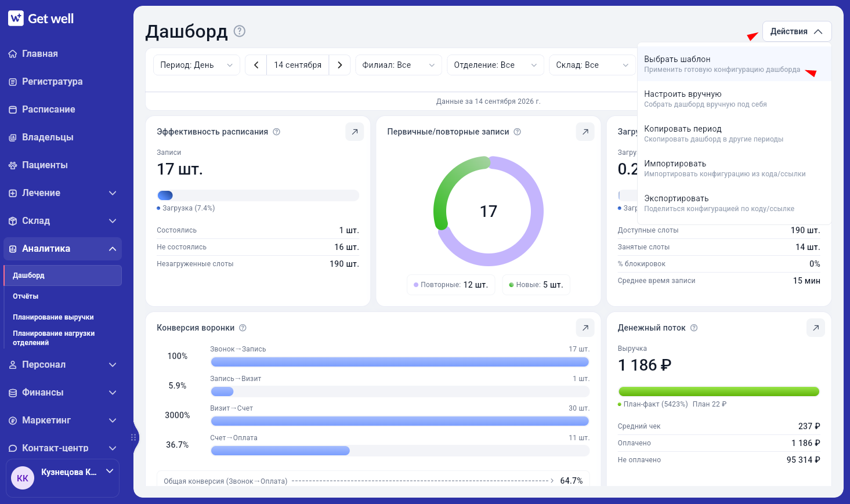Show help for Первичные/повторные записи

[x=518, y=132]
